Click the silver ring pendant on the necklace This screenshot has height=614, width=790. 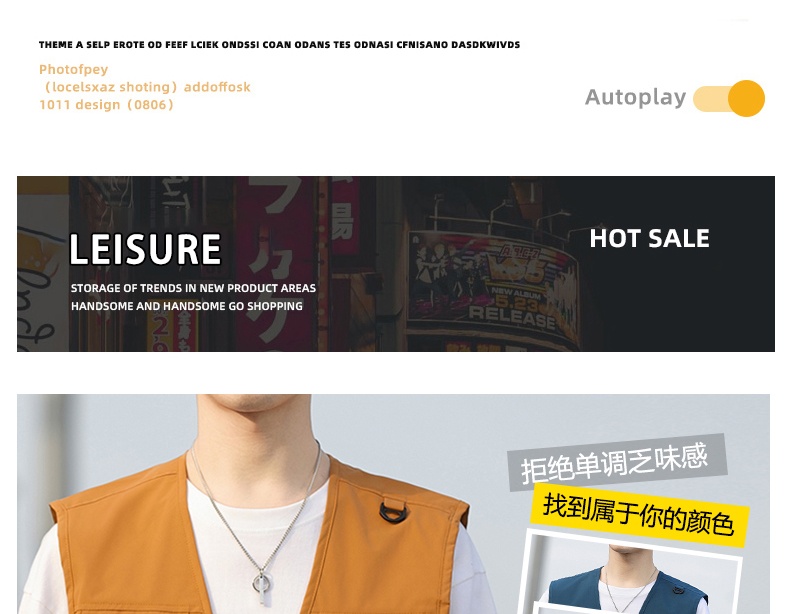coord(261,584)
